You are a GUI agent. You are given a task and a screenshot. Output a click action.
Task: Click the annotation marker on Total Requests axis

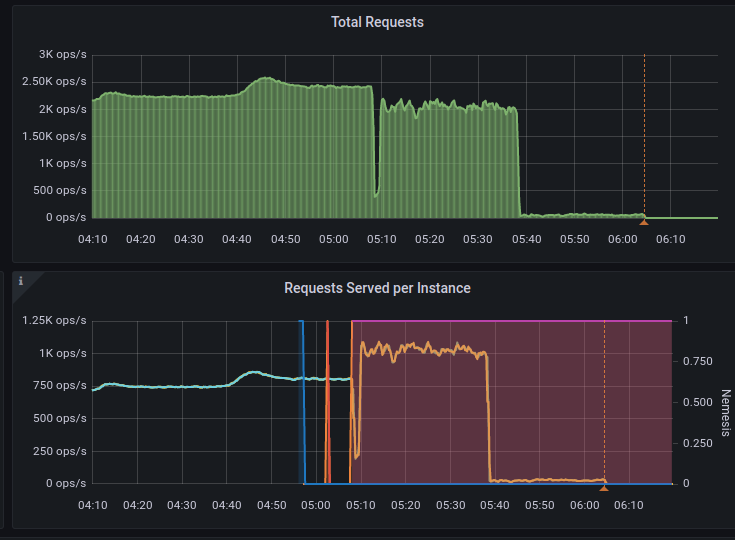point(644,222)
